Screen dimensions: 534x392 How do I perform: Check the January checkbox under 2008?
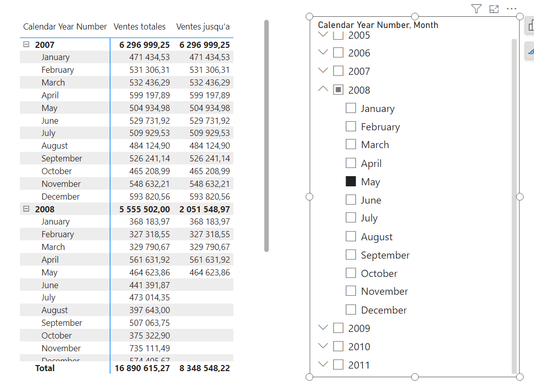(x=351, y=108)
